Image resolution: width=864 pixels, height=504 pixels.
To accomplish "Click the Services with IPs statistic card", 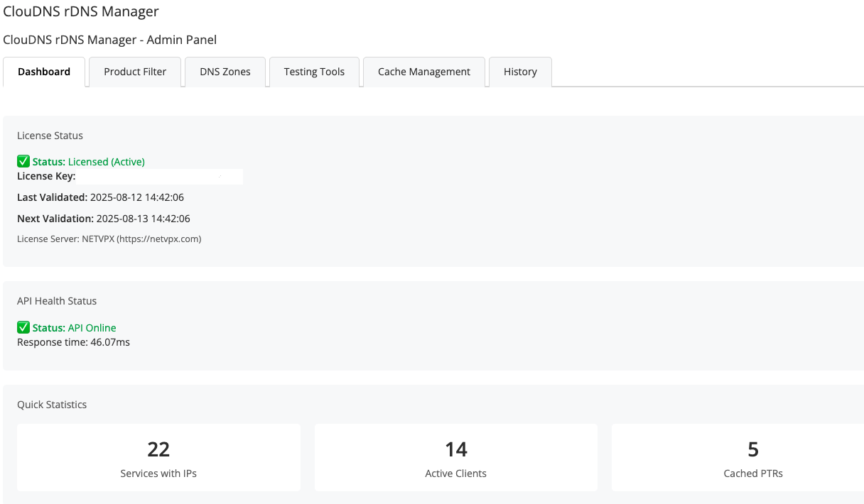I will click(158, 457).
